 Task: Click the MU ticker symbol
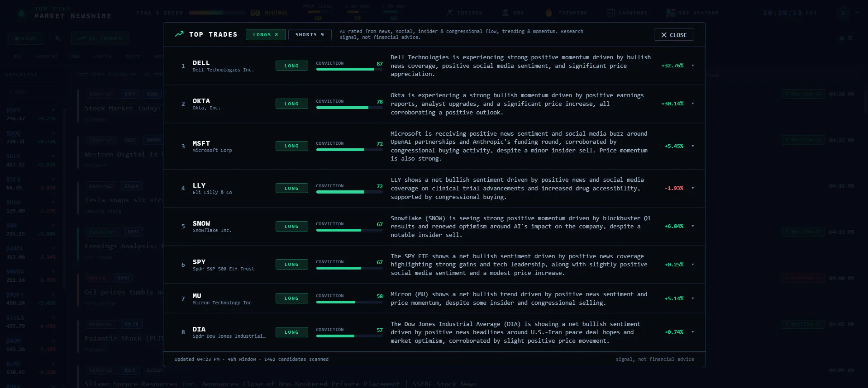click(x=197, y=296)
